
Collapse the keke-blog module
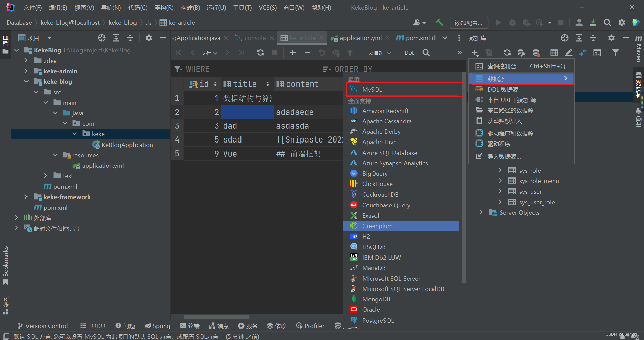(26, 81)
